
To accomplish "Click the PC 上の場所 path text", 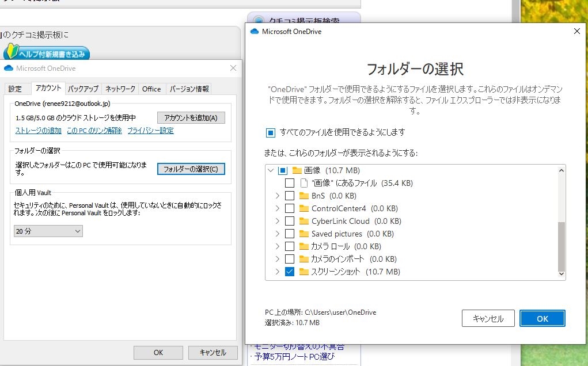I will tap(320, 312).
